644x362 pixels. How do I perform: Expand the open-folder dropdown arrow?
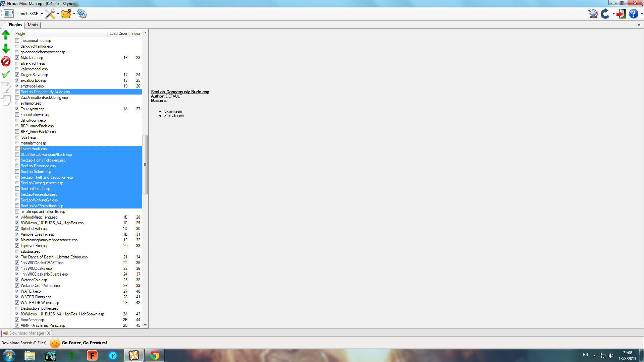[74, 14]
